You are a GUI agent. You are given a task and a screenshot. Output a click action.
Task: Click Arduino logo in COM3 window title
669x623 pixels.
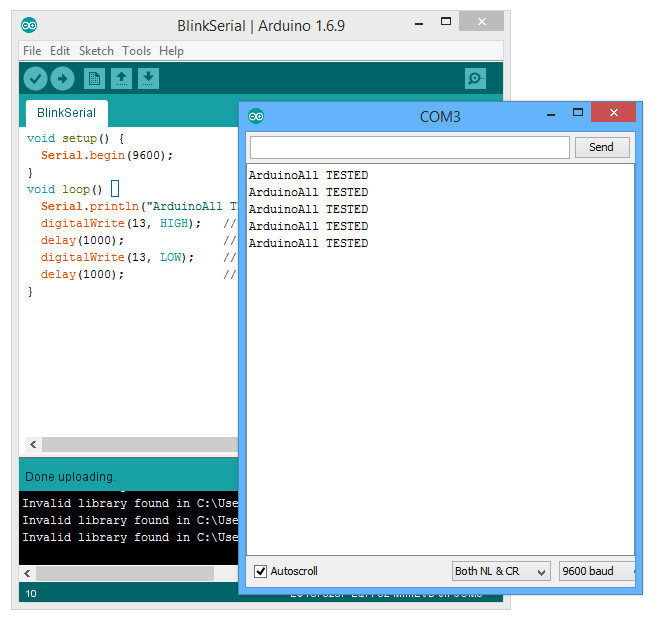click(256, 116)
